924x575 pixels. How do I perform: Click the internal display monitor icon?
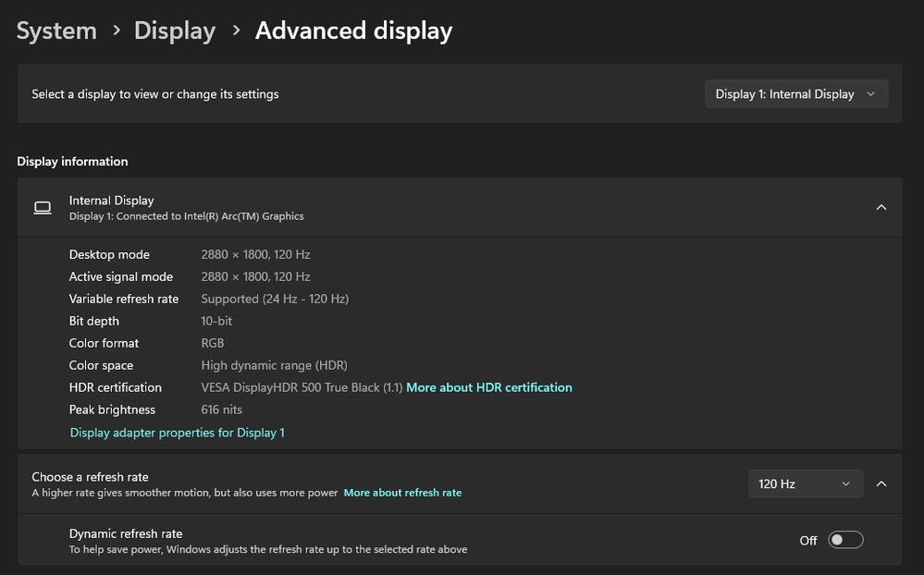click(43, 207)
